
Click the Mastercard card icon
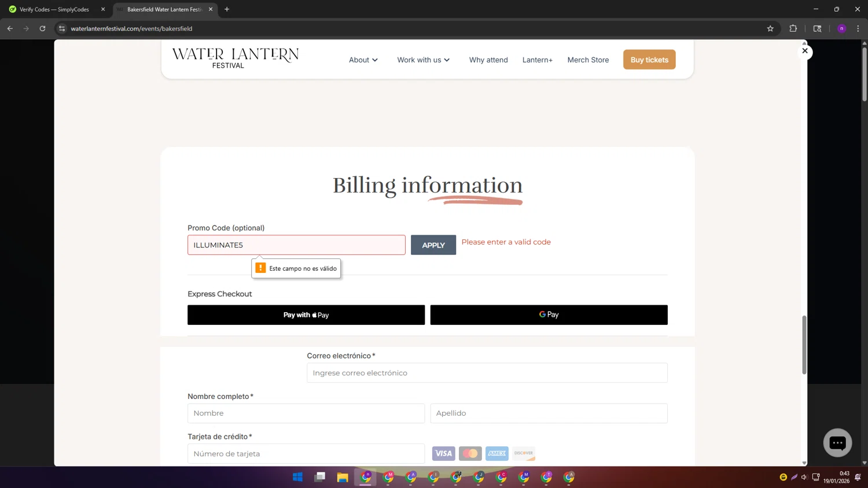coord(470,453)
